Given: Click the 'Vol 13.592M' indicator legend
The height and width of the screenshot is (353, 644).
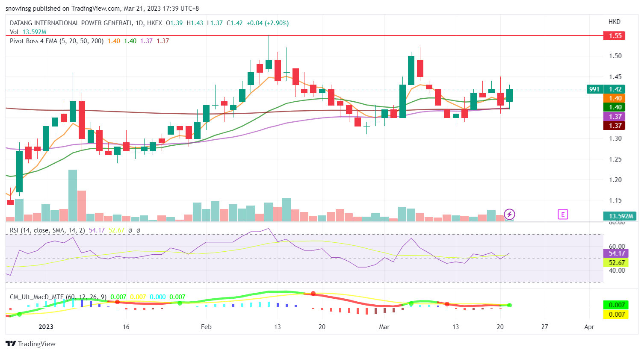Looking at the screenshot, I should click(x=28, y=32).
